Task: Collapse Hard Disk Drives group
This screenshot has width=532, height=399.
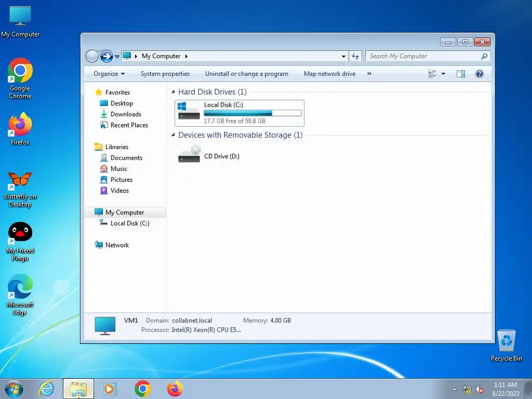Action: (x=174, y=91)
